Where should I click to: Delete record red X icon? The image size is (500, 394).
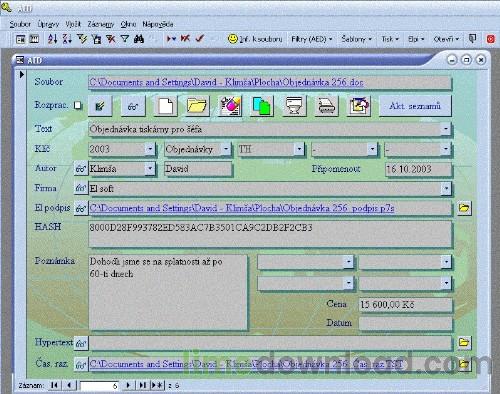coord(185,39)
